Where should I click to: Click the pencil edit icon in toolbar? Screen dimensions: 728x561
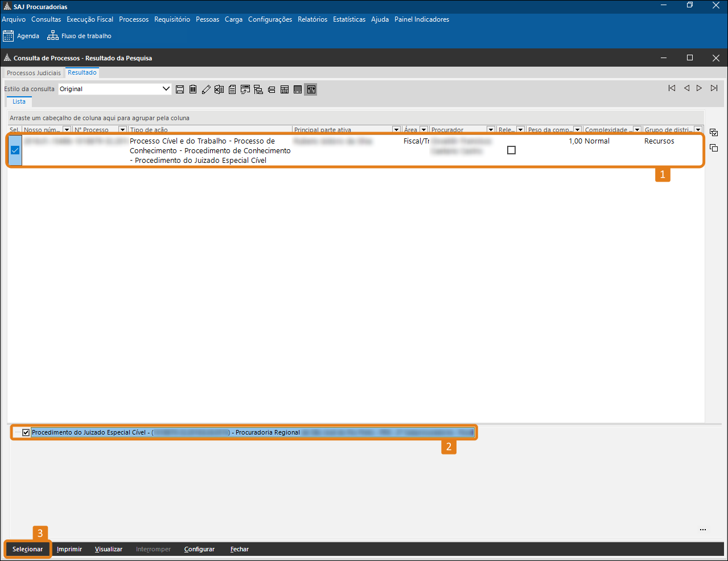tap(206, 89)
